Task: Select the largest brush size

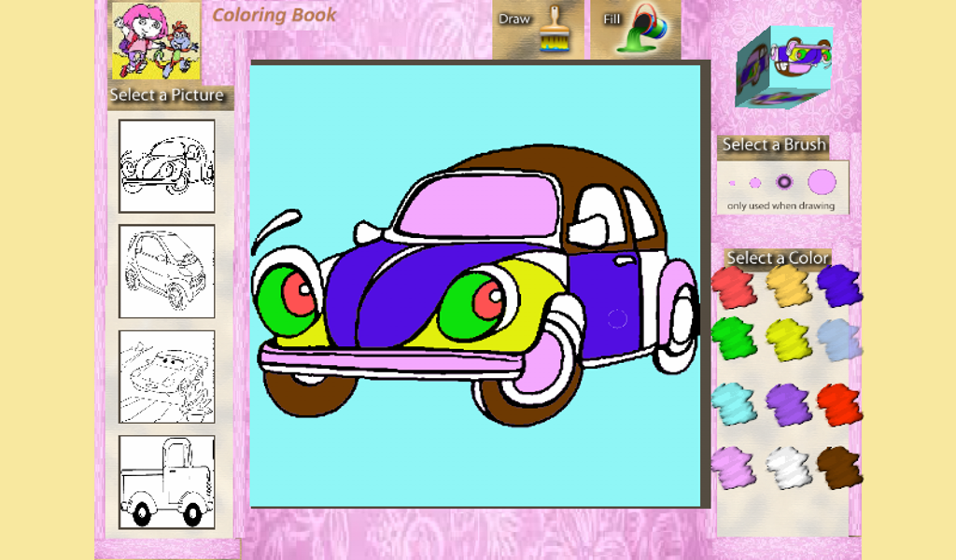Action: pyautogui.click(x=822, y=182)
